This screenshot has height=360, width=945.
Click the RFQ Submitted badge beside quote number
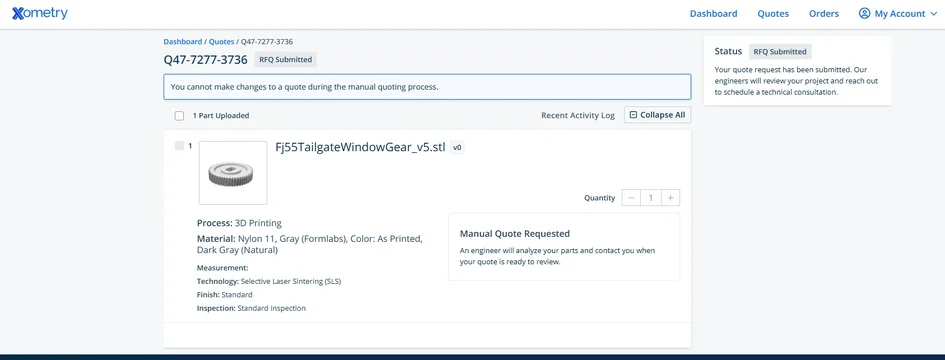(x=286, y=60)
